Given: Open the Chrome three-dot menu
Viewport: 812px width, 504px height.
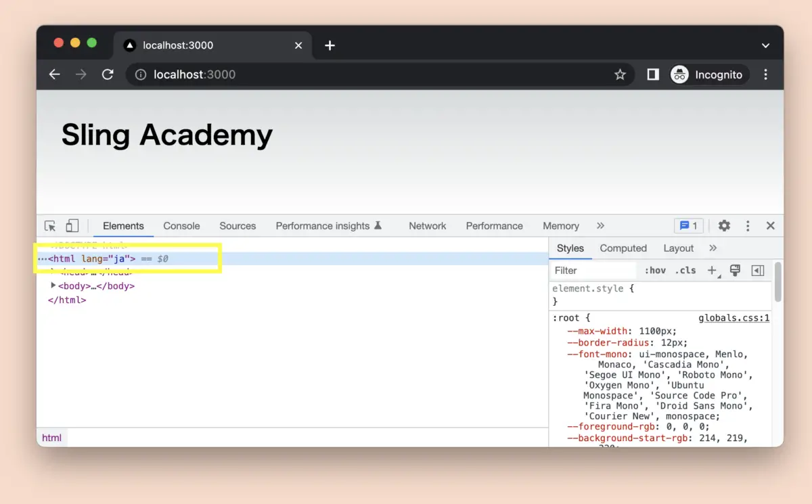Looking at the screenshot, I should (766, 74).
